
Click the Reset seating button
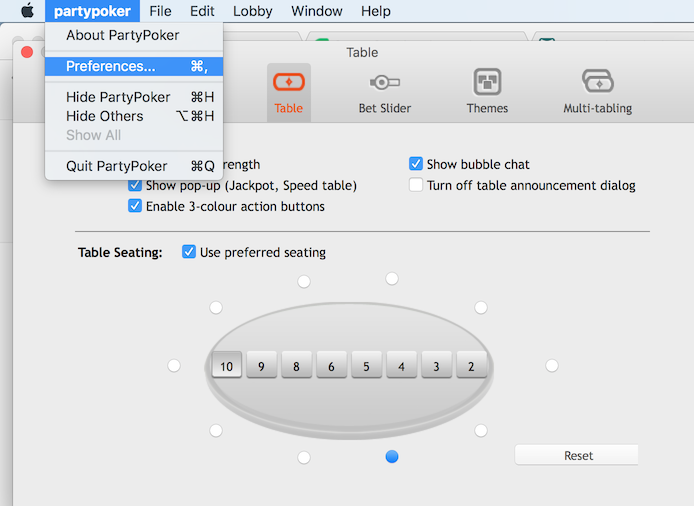click(x=576, y=455)
